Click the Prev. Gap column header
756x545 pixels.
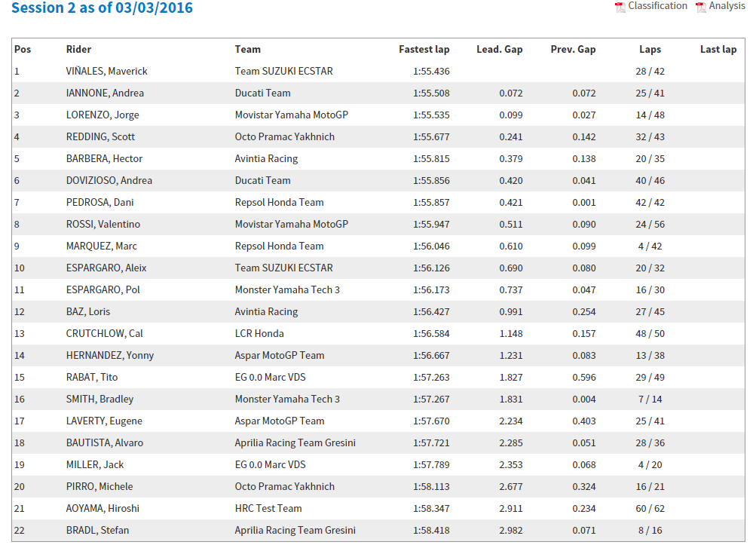click(x=573, y=50)
